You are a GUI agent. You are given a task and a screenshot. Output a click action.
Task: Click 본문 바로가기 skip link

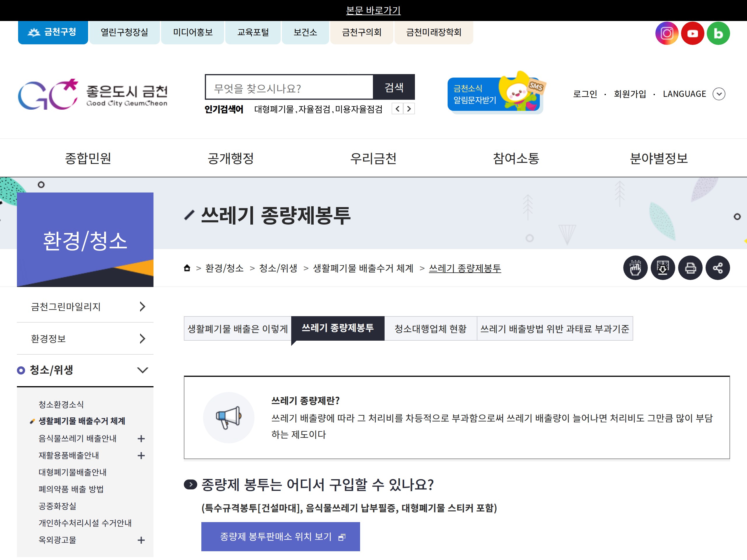[373, 10]
